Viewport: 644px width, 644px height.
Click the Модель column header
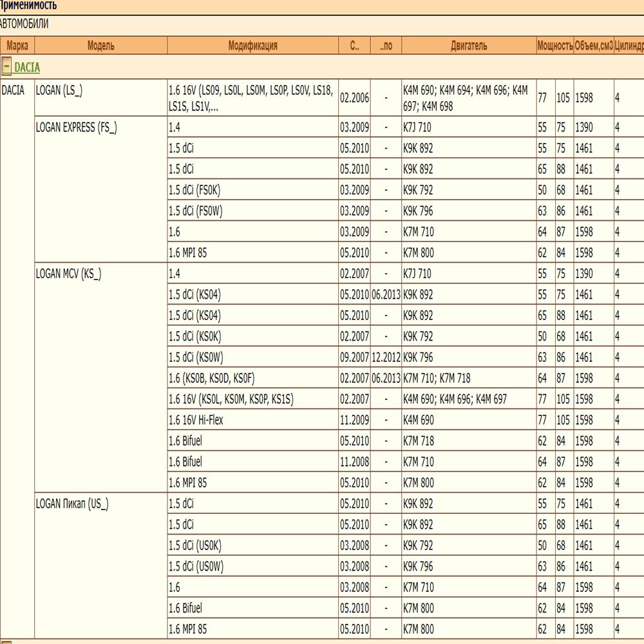click(x=100, y=45)
